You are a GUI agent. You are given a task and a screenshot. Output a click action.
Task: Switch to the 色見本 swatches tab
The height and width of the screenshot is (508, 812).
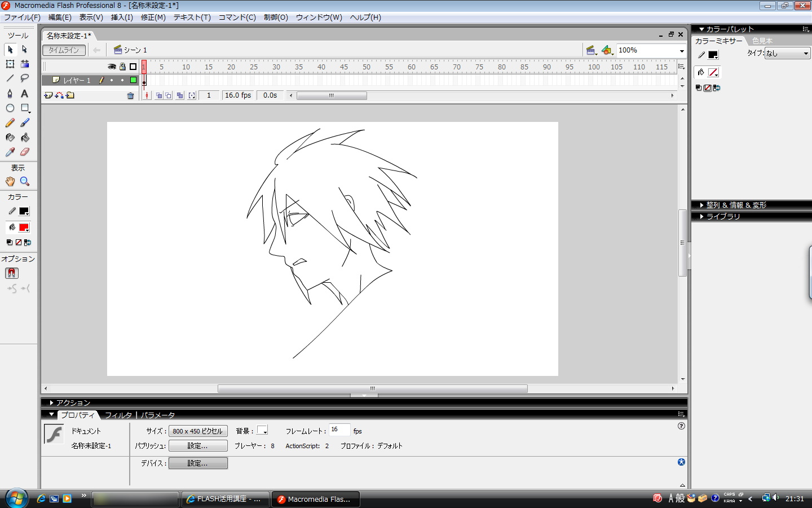pyautogui.click(x=762, y=41)
